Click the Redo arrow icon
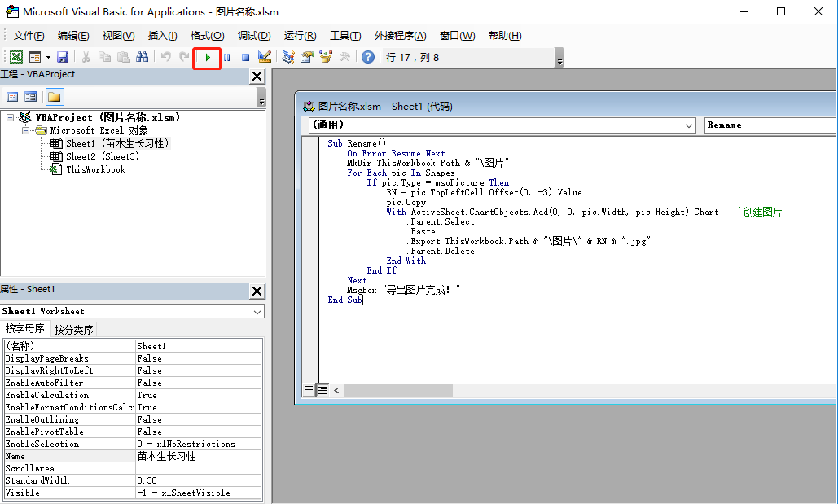838x504 pixels. click(184, 57)
